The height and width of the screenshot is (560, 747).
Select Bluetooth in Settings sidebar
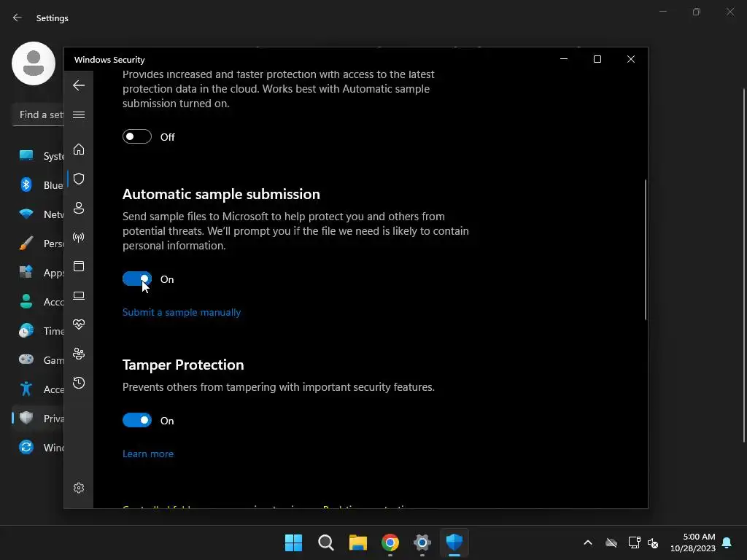point(38,185)
